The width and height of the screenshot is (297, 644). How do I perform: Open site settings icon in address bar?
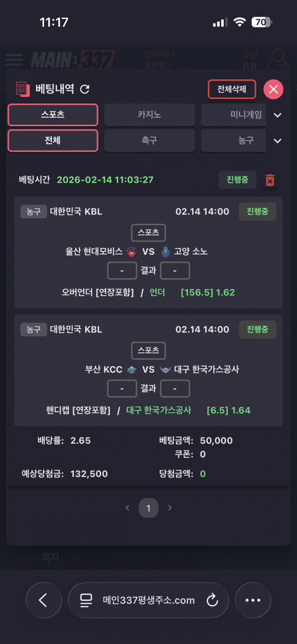coord(87,600)
